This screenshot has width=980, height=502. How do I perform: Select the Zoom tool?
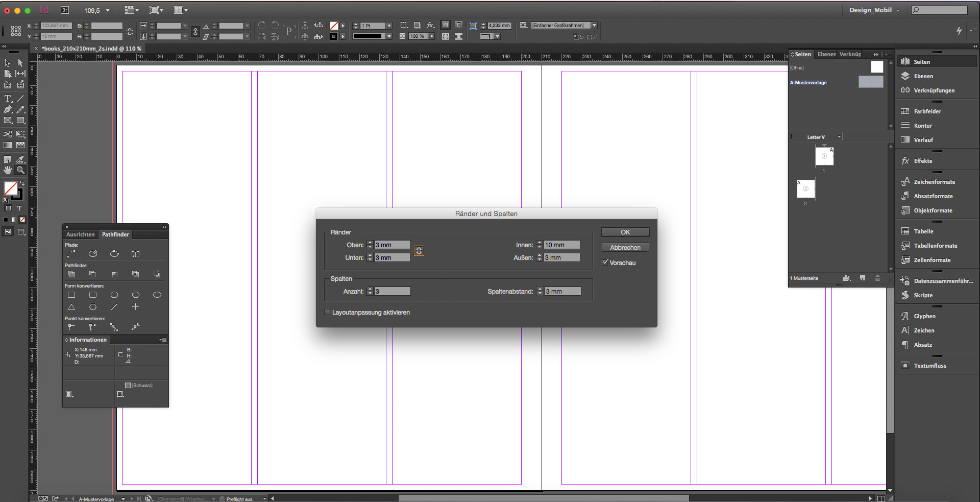[20, 170]
